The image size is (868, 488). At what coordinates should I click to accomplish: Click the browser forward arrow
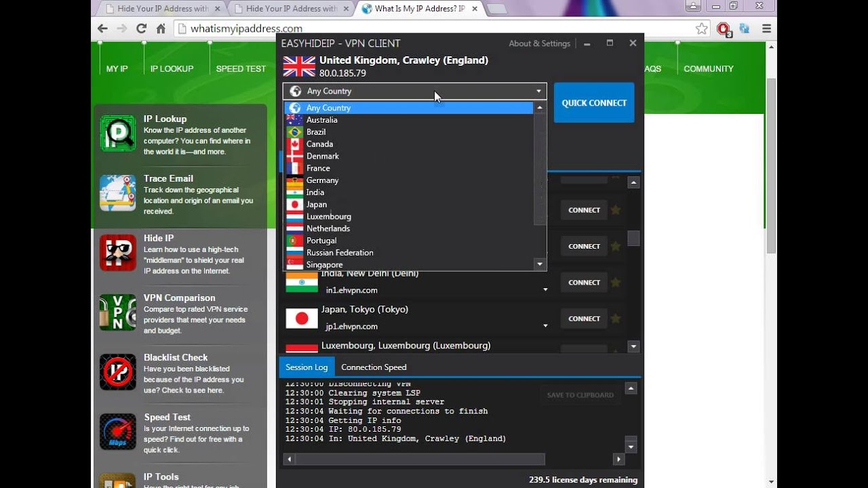(x=121, y=28)
